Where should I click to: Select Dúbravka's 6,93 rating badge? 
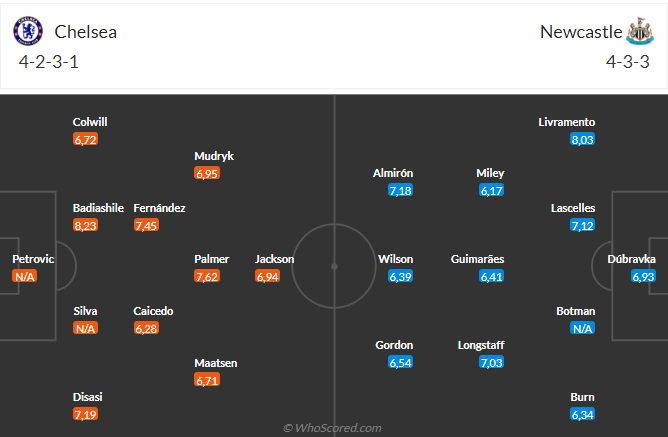tap(643, 276)
